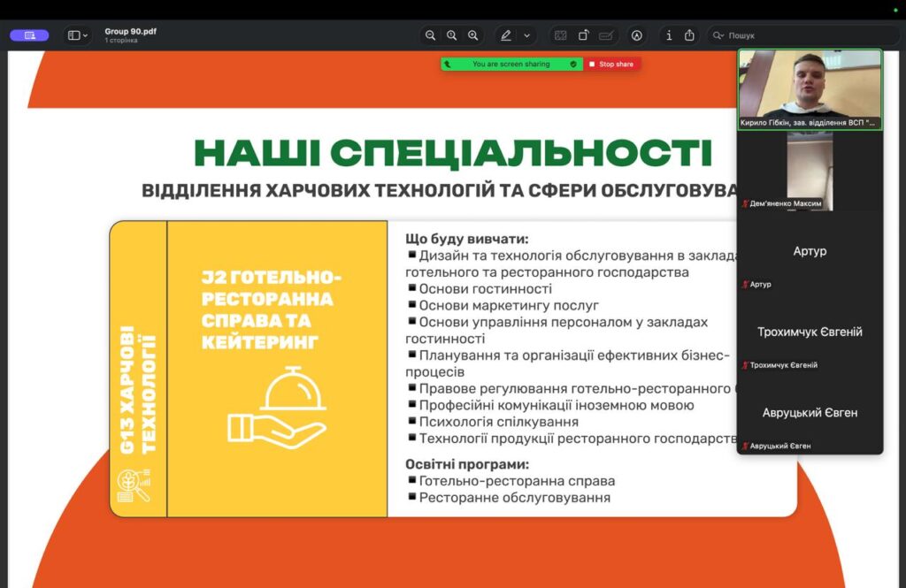Click the Stop share button
Image resolution: width=906 pixels, height=588 pixels.
pyautogui.click(x=612, y=65)
